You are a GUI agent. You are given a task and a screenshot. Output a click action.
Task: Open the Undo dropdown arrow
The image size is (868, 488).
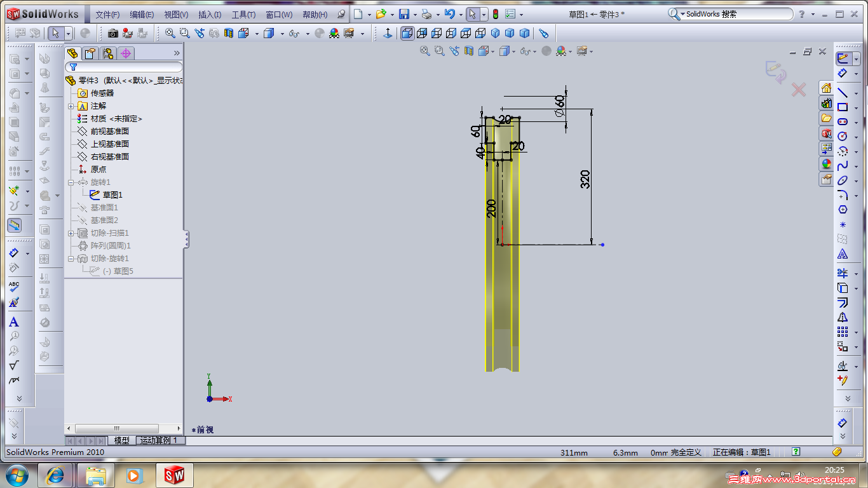click(x=460, y=14)
